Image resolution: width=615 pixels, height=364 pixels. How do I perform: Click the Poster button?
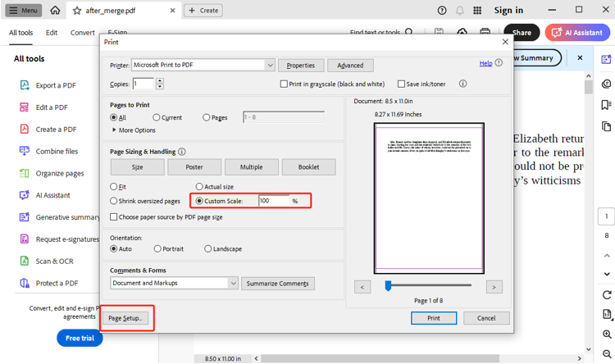point(194,167)
